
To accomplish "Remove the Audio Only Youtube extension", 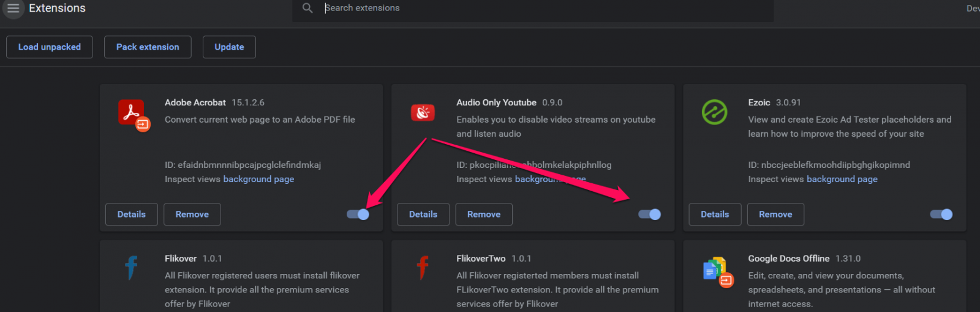I will pyautogui.click(x=484, y=215).
